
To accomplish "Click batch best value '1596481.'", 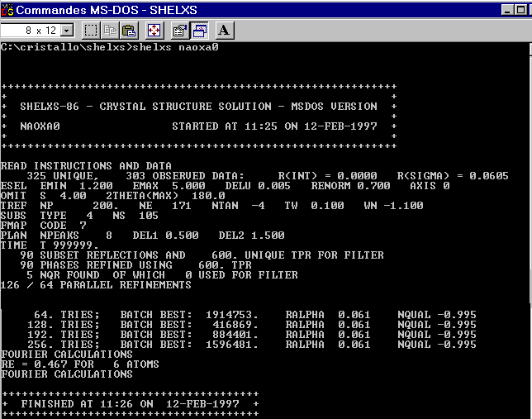I will tap(232, 345).
